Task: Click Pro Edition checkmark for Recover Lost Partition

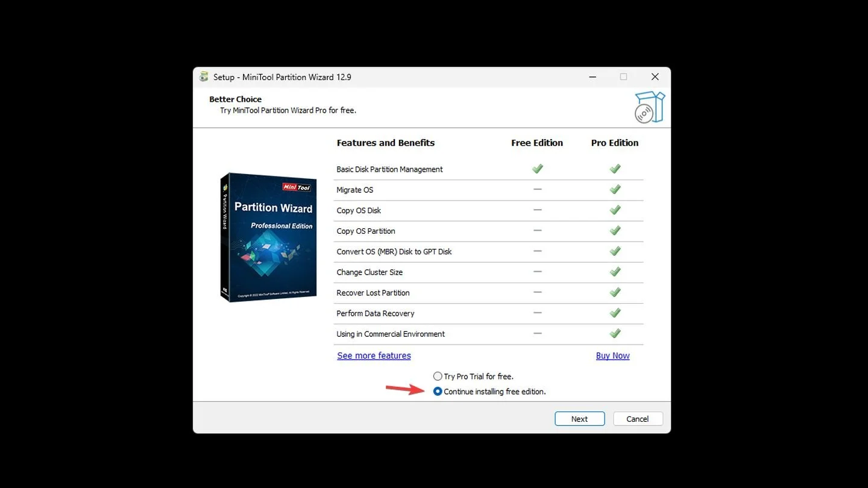Action: coord(615,292)
